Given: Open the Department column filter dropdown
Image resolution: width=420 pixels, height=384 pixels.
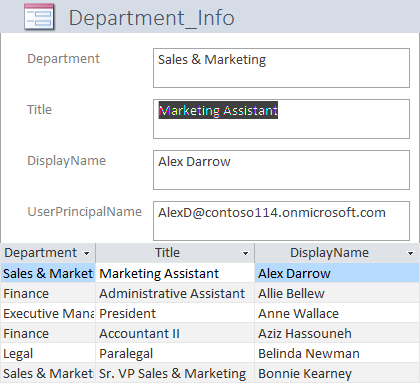Looking at the screenshot, I should click(87, 253).
